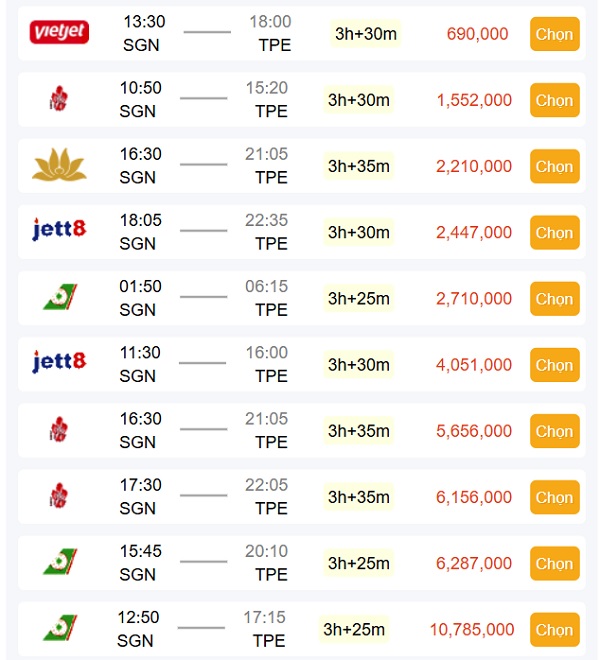Book the 6,287,000 flight via Chon
The height and width of the screenshot is (660, 600).
click(x=554, y=563)
